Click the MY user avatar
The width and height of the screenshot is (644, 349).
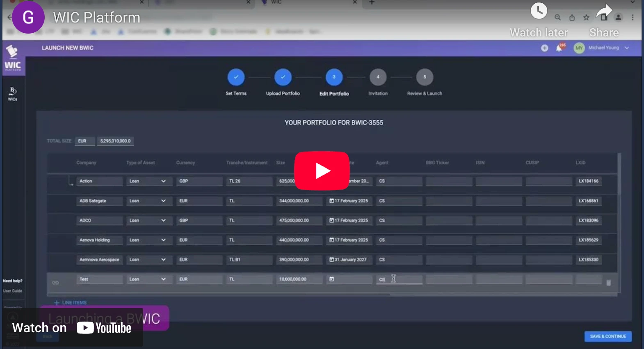(579, 48)
